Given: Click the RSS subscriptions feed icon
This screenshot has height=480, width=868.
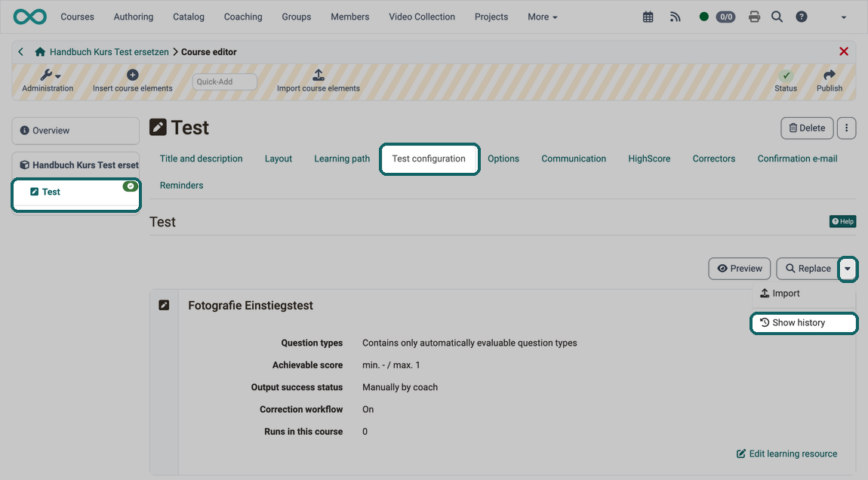Looking at the screenshot, I should click(675, 17).
